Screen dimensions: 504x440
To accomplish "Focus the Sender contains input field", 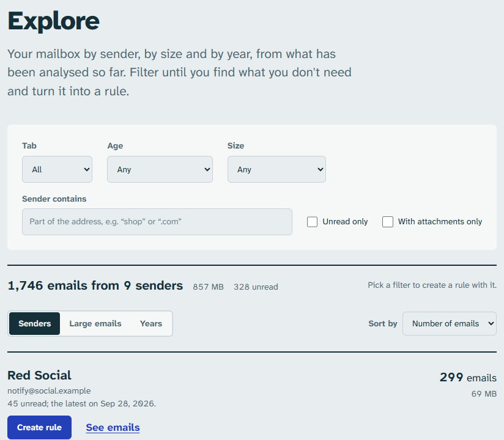I will [157, 222].
